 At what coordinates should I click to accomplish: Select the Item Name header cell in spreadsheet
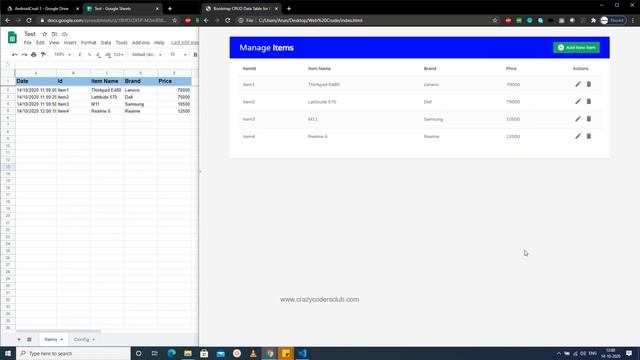coord(107,81)
